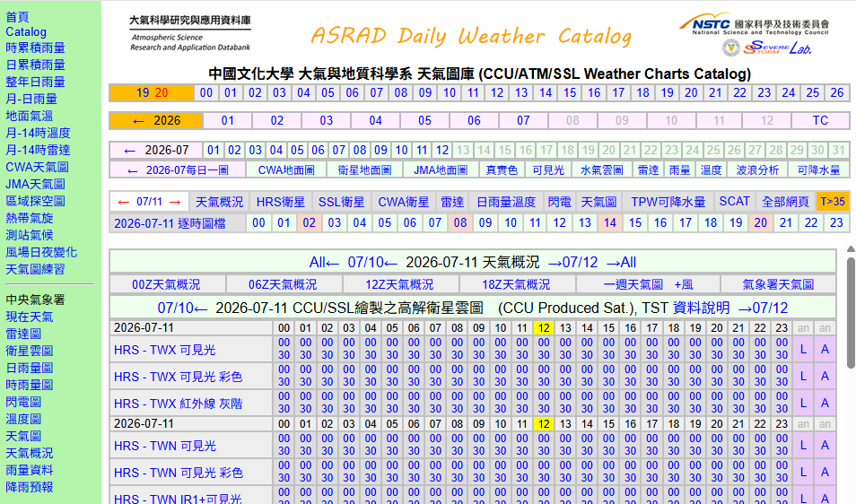This screenshot has width=856, height=504.
Task: Open 降雨預報 in the sidebar
Action: pos(29,487)
